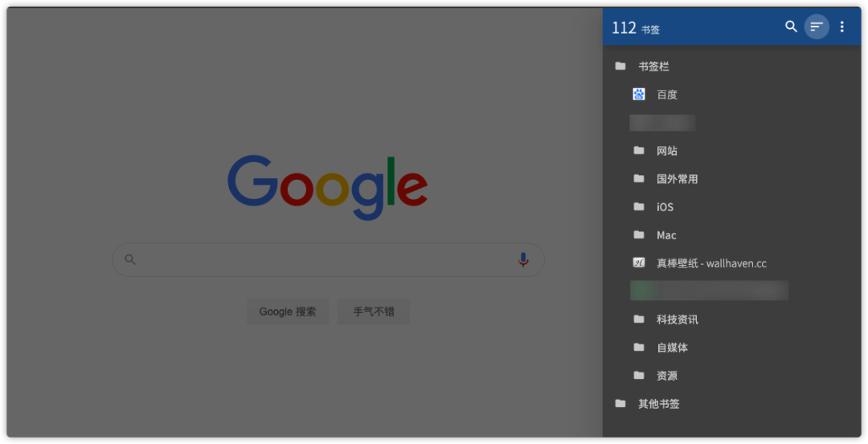
Task: Click the folder icon beside 科技资讯
Action: click(639, 319)
